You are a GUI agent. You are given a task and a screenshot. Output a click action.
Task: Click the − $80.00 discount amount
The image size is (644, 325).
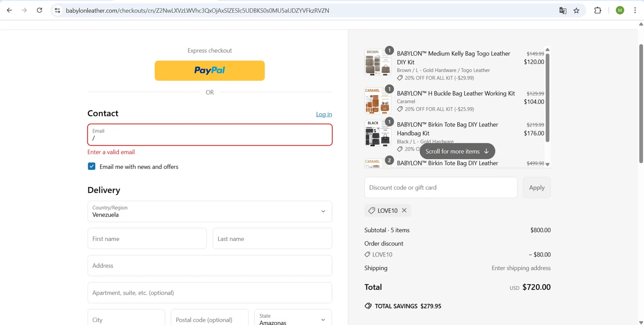pyautogui.click(x=540, y=255)
